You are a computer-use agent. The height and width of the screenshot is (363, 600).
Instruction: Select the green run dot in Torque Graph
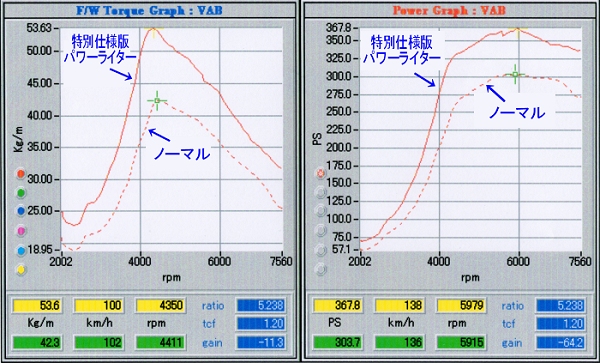[x=21, y=192]
